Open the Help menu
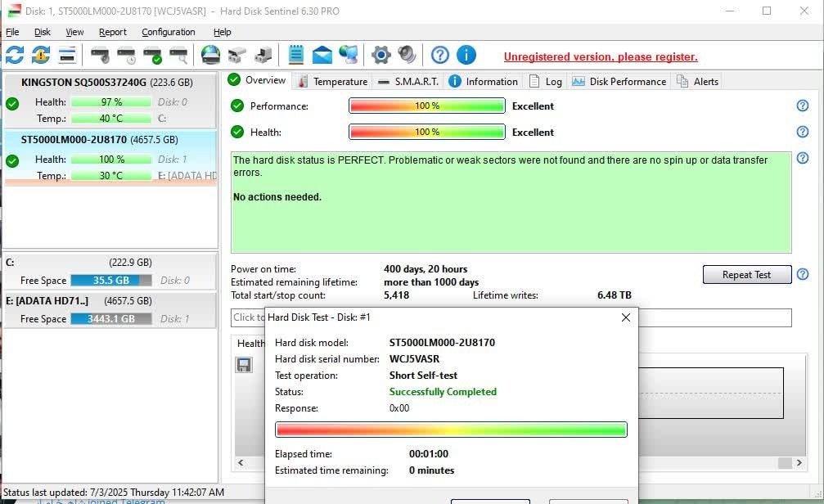This screenshot has width=824, height=504. pos(222,32)
